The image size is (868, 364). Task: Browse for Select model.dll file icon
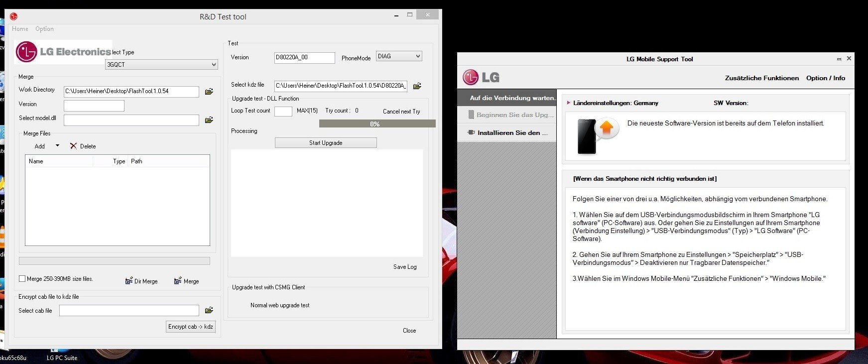pyautogui.click(x=209, y=120)
